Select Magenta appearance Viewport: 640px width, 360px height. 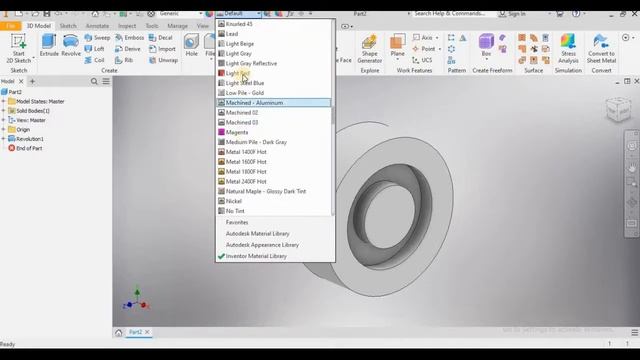coord(273,132)
